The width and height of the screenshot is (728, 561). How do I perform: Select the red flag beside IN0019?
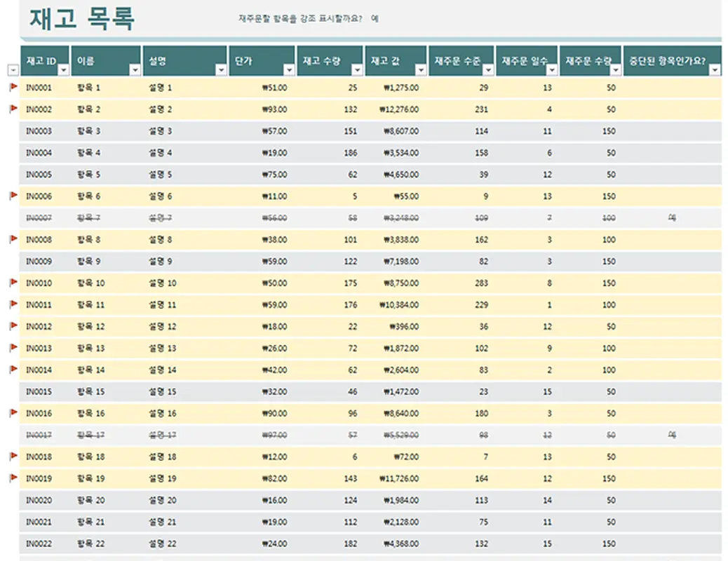(13, 478)
